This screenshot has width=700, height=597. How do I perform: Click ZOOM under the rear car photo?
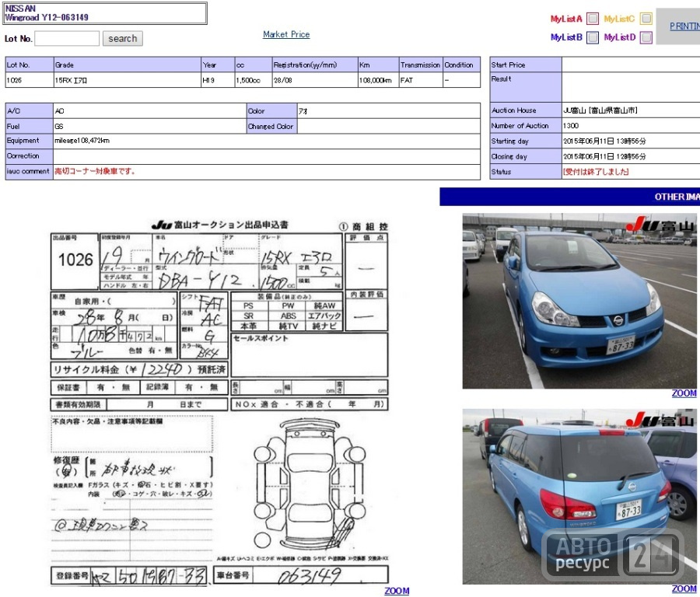(684, 589)
